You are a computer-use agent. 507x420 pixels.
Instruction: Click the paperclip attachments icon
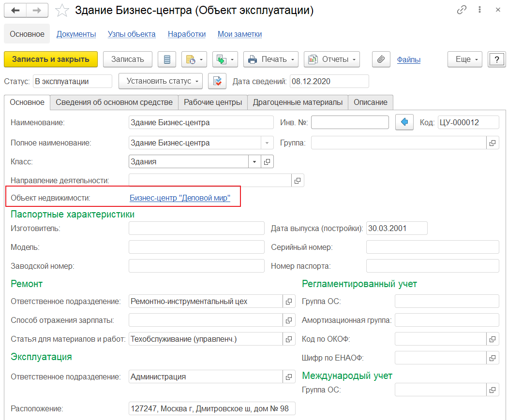pos(381,59)
